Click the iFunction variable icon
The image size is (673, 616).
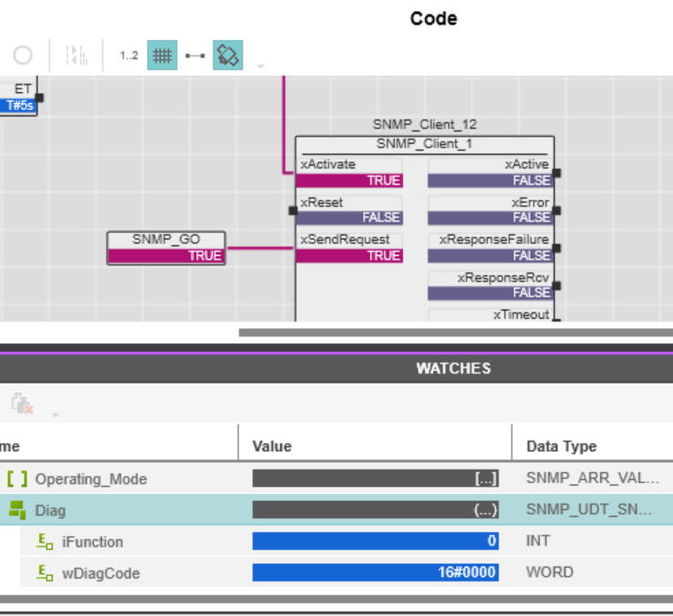45,541
